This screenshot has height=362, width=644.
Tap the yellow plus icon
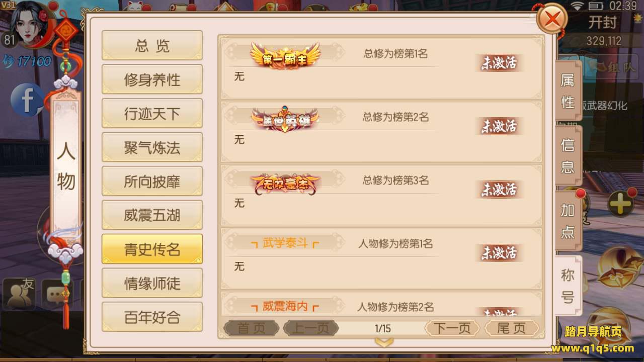coord(621,204)
